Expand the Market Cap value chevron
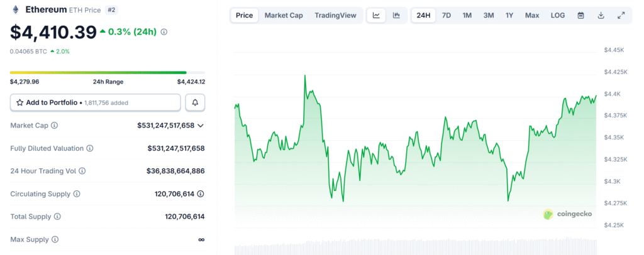Image resolution: width=644 pixels, height=255 pixels. 201,126
